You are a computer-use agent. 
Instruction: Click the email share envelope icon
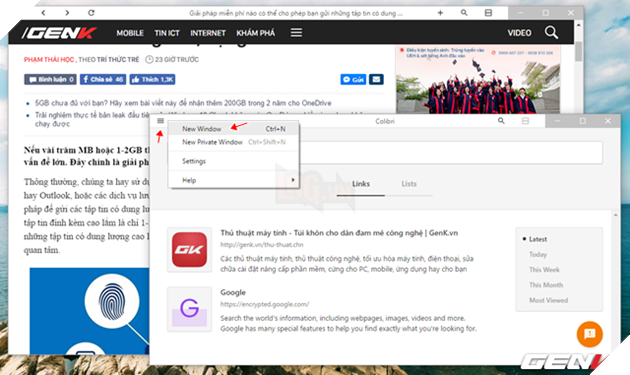(376, 80)
